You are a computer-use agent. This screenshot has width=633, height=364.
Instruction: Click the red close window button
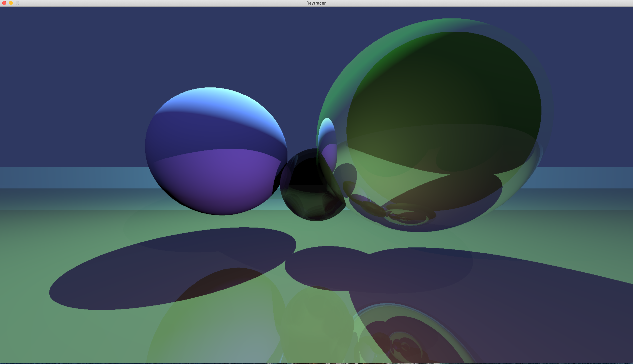coord(4,3)
